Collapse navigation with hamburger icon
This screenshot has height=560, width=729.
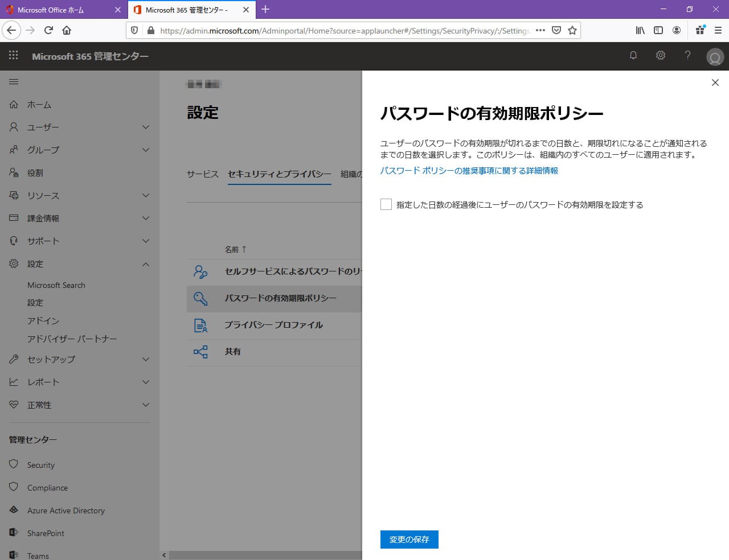(14, 82)
